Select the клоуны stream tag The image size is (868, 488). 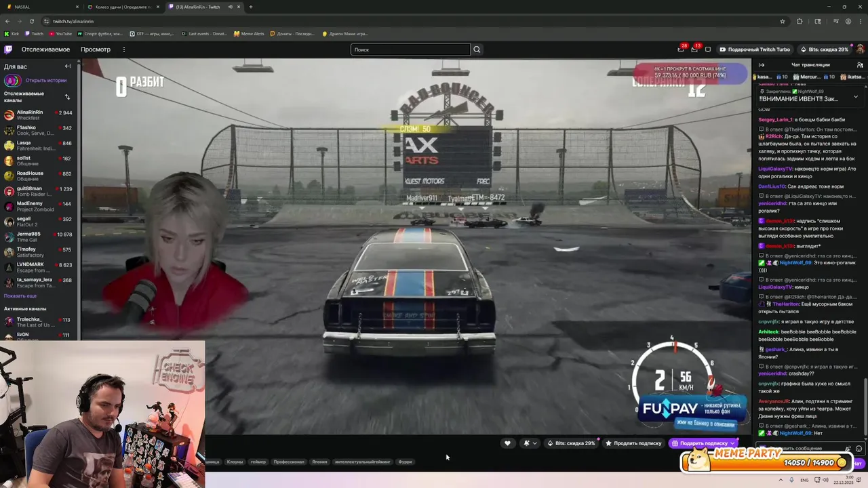[235, 462]
